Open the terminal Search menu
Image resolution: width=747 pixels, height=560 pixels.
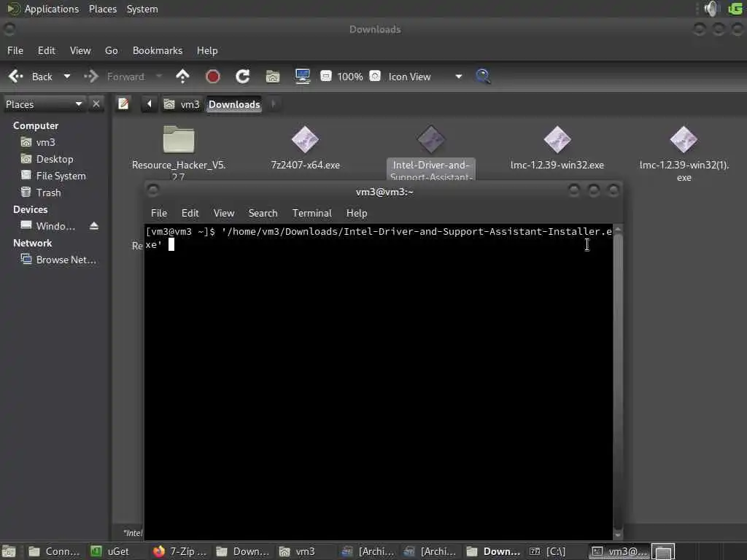[x=263, y=213]
